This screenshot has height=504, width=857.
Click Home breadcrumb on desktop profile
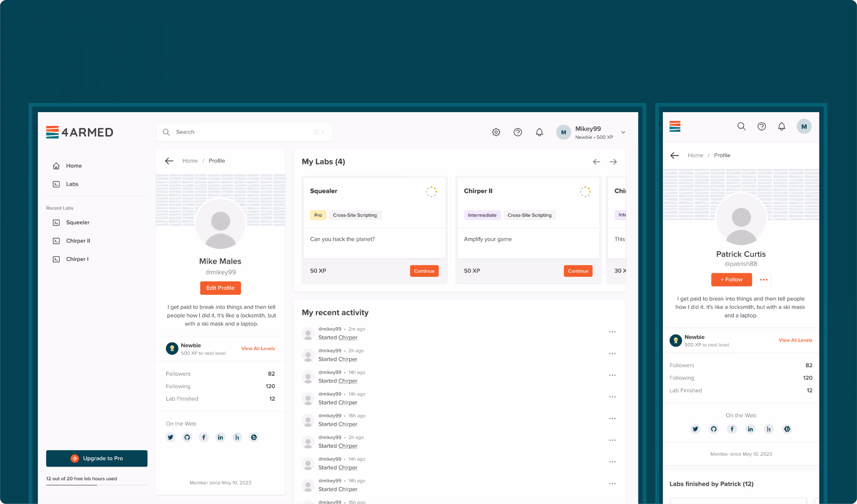click(x=190, y=161)
